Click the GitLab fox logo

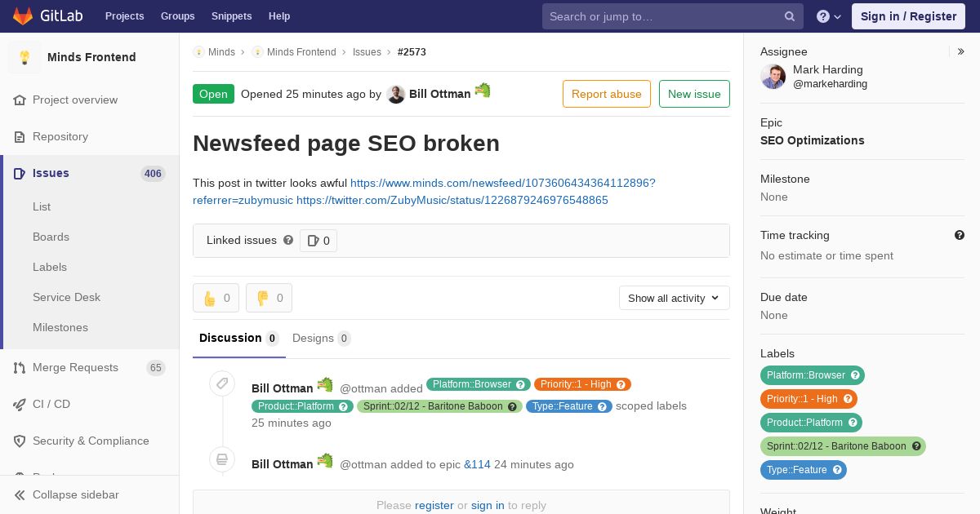click(x=23, y=16)
